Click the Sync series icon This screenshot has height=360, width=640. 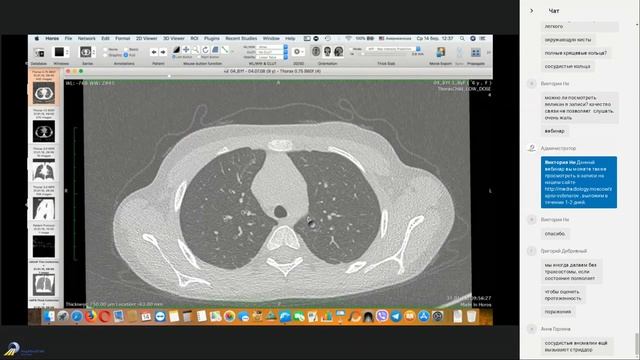tap(460, 52)
